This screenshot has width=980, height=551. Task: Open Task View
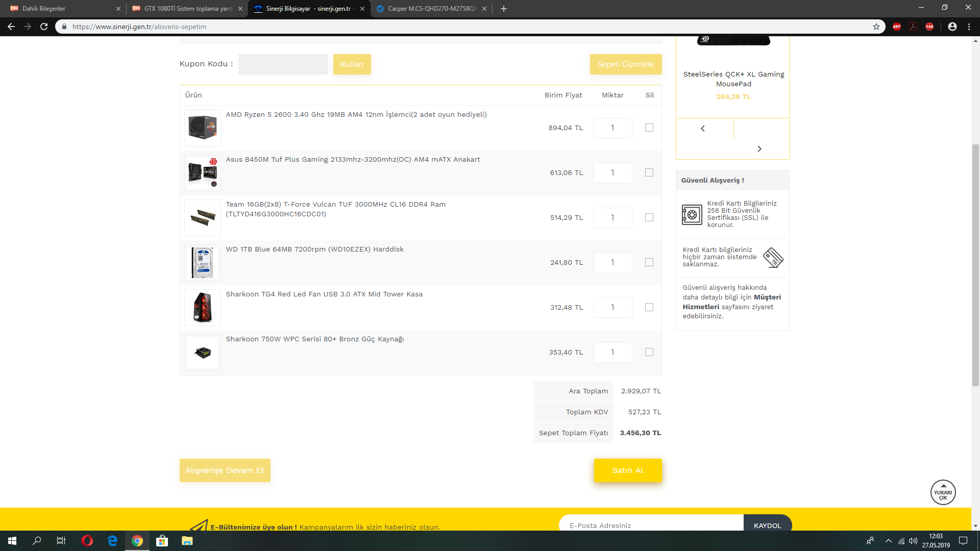coord(61,541)
